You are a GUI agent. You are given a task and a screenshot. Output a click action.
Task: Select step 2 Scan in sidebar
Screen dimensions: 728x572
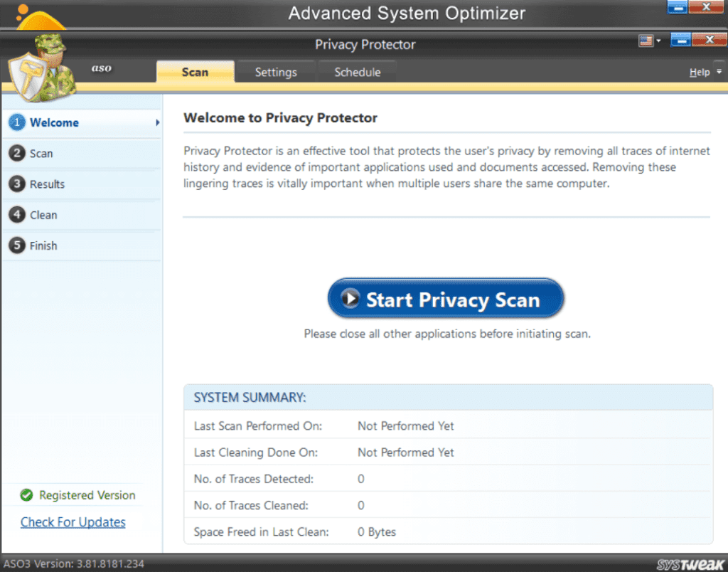82,154
